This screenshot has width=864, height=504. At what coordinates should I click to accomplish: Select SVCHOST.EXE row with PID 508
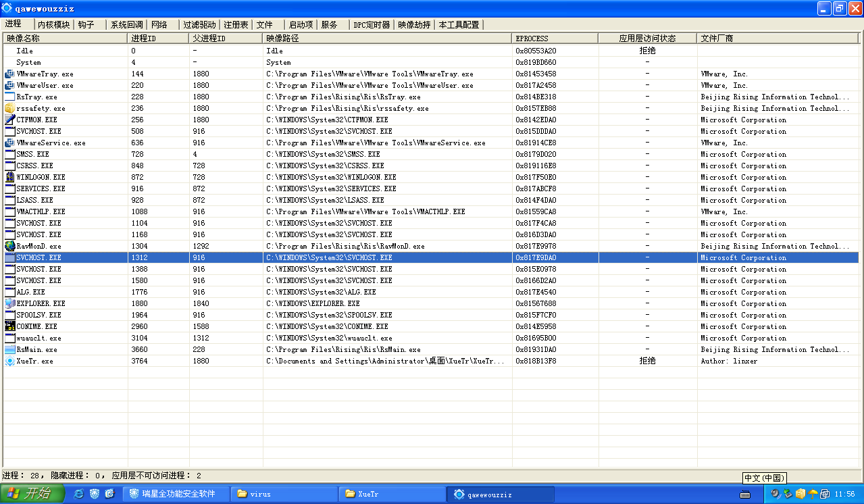[x=431, y=131]
